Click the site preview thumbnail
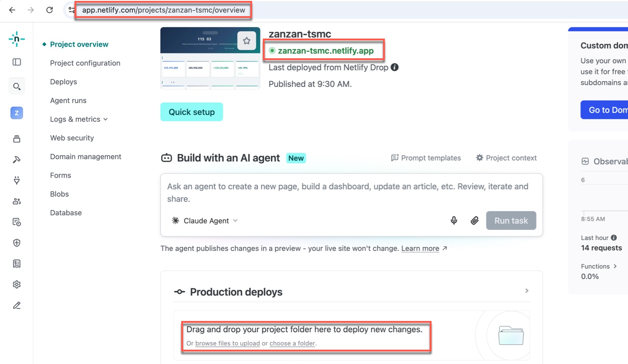The image size is (628, 364). (x=210, y=58)
